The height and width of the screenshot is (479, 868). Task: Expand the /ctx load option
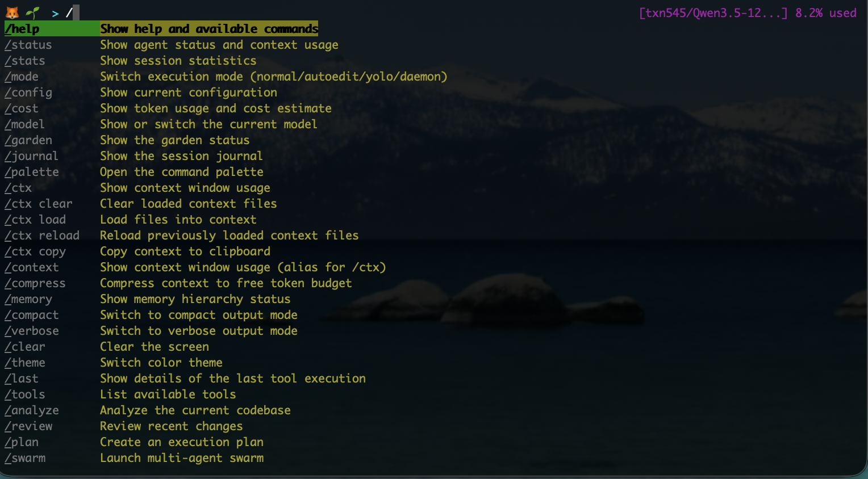[x=35, y=220]
